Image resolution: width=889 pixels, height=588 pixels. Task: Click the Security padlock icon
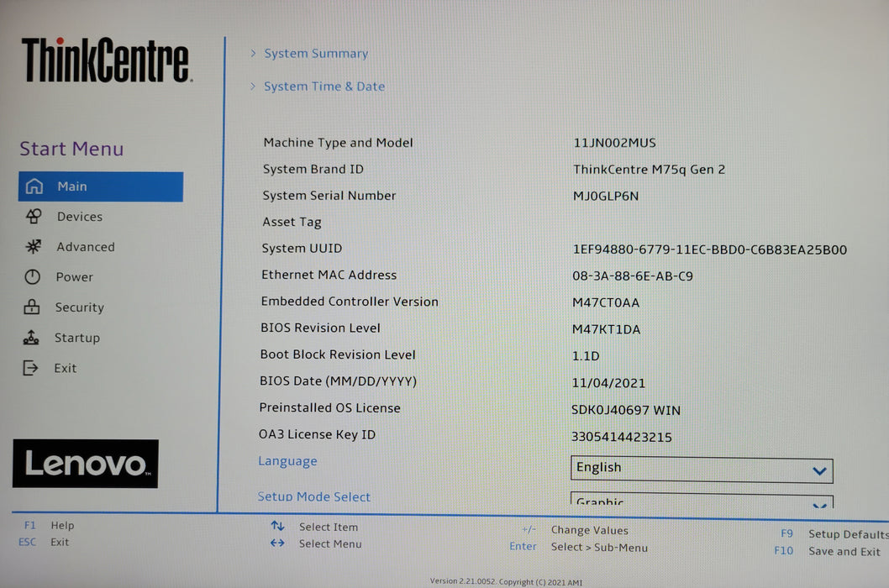coord(32,307)
